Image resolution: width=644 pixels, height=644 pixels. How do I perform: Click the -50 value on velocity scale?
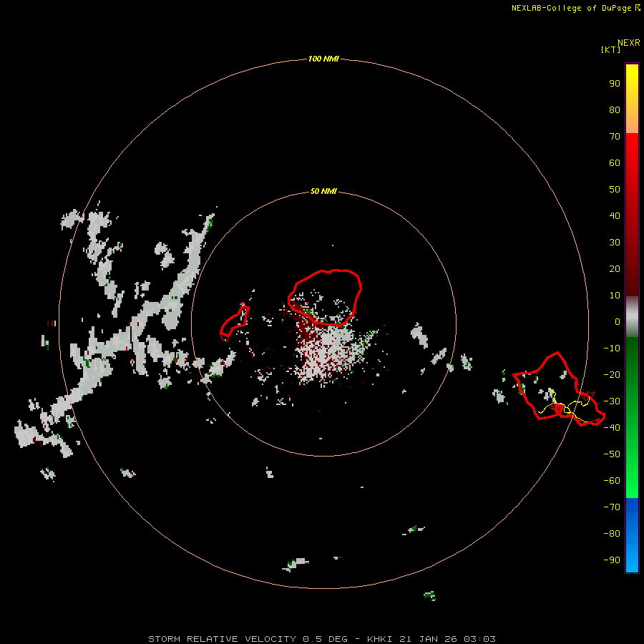point(612,454)
